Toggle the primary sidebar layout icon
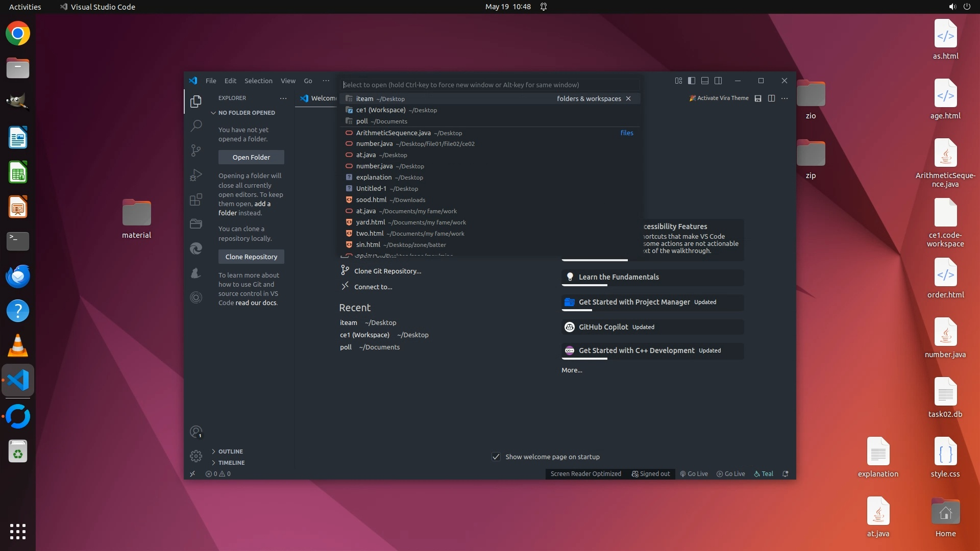 692,81
